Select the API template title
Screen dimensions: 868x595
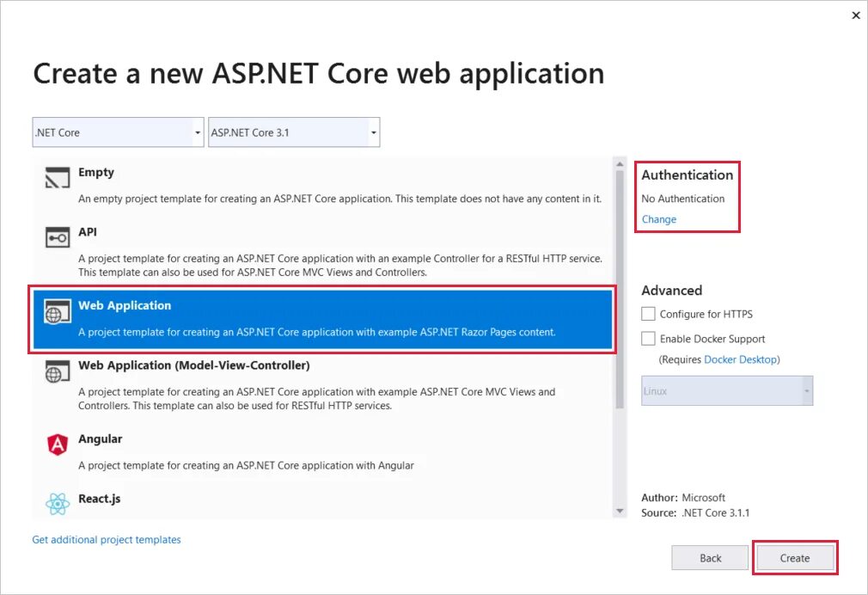coord(88,232)
